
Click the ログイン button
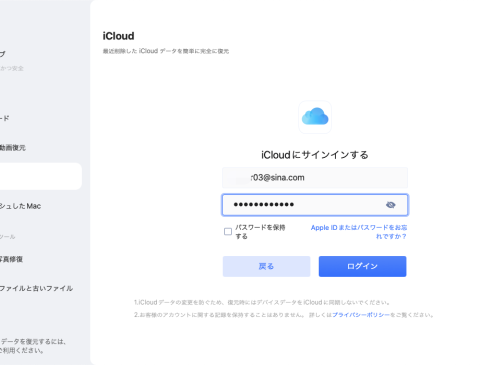[362, 266]
